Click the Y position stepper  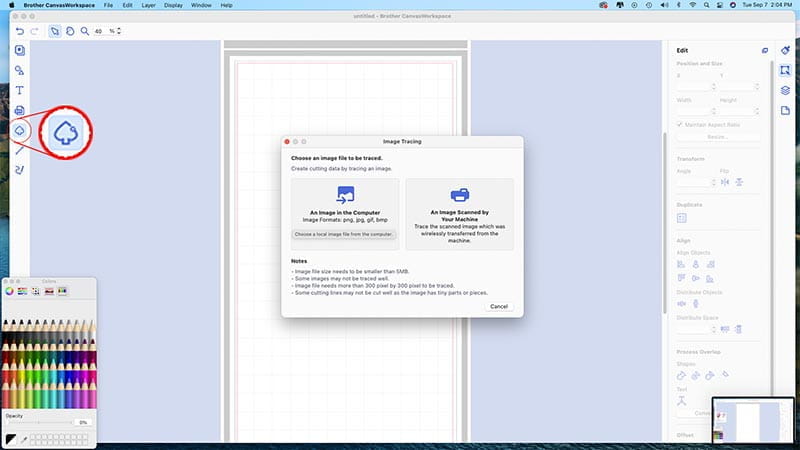pyautogui.click(x=757, y=87)
